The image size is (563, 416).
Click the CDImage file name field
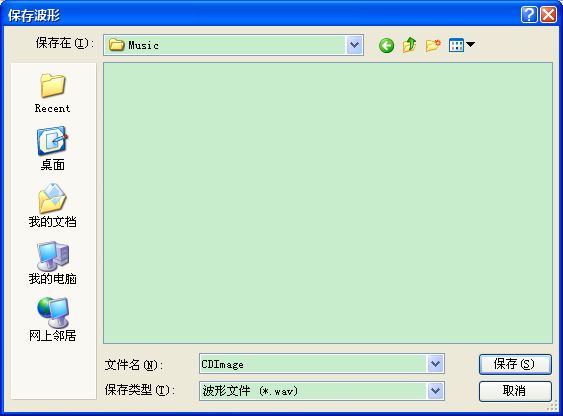[313, 364]
